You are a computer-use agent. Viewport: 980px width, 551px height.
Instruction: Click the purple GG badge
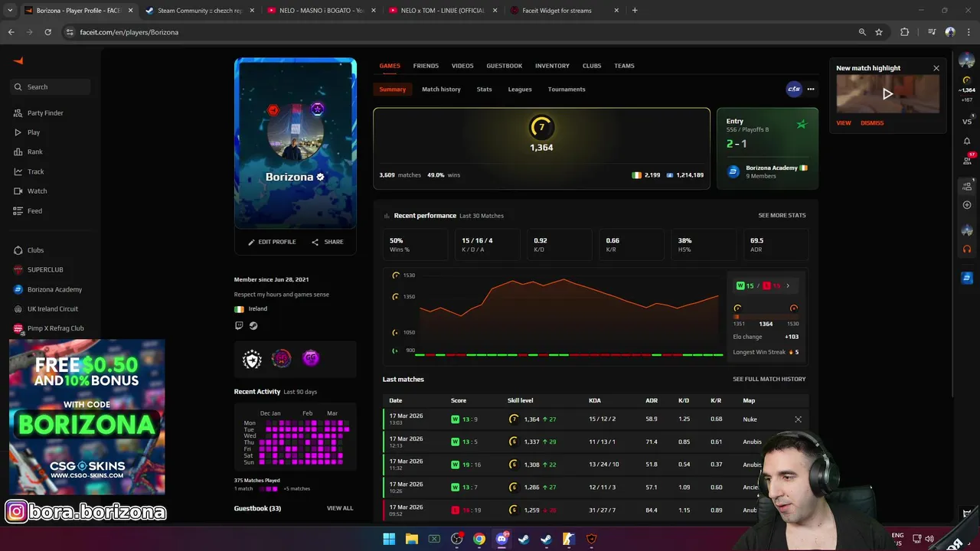[x=310, y=357]
